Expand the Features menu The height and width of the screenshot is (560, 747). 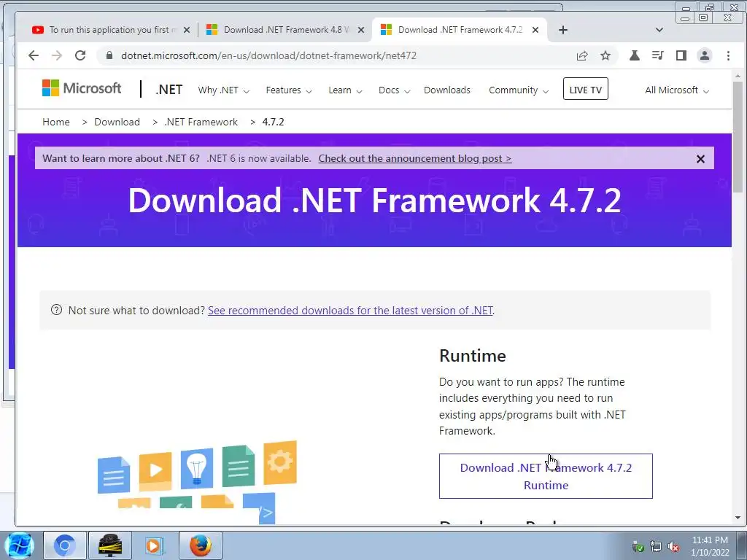(289, 90)
